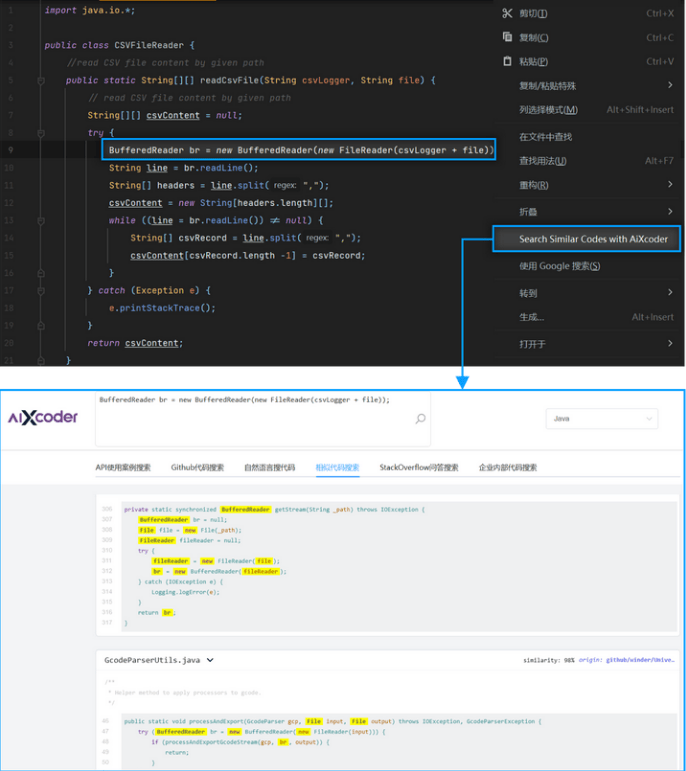Expand the 复制/粘贴特殊 submenu arrow
This screenshot has width=686, height=771.
pyautogui.click(x=670, y=85)
